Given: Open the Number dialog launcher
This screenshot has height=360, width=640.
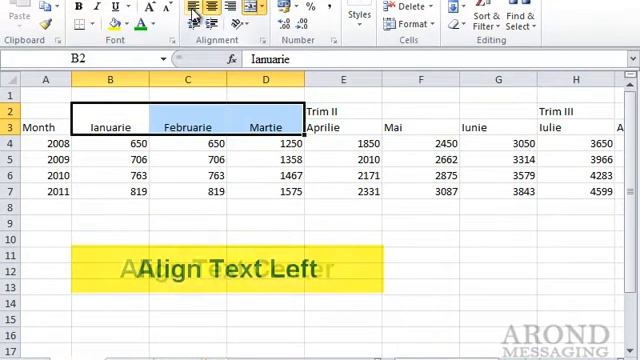Looking at the screenshot, I should [334, 40].
